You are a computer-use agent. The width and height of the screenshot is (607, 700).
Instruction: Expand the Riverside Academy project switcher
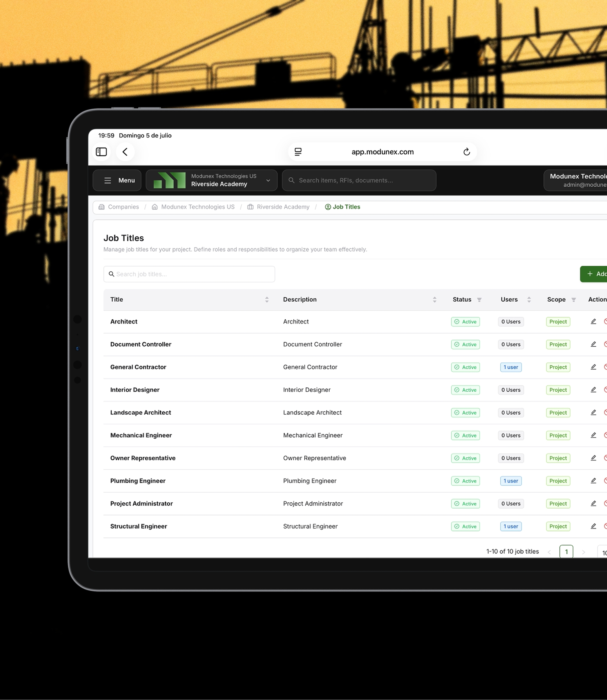point(212,180)
